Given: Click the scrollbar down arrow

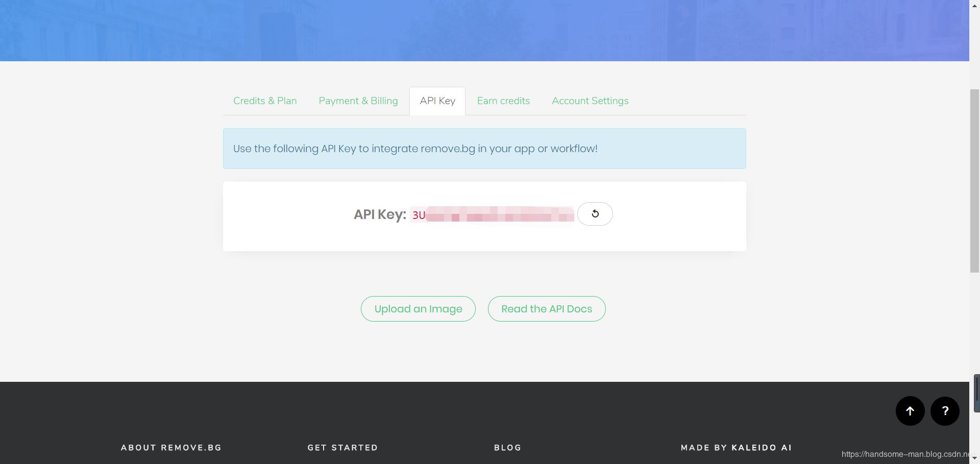Looking at the screenshot, I should click(974, 459).
